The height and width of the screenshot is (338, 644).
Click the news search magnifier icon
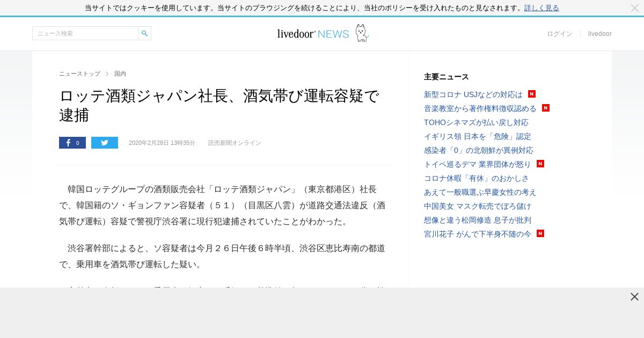coord(144,33)
